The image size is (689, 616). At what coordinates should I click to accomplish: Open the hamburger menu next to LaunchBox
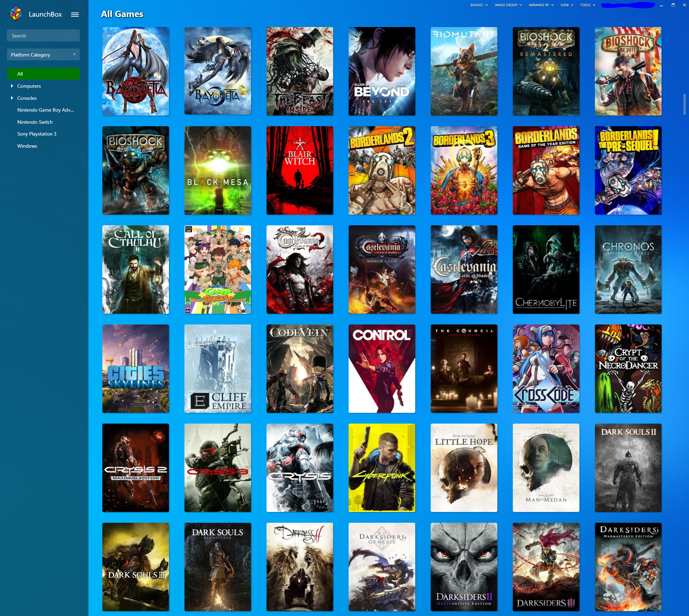[x=75, y=15]
